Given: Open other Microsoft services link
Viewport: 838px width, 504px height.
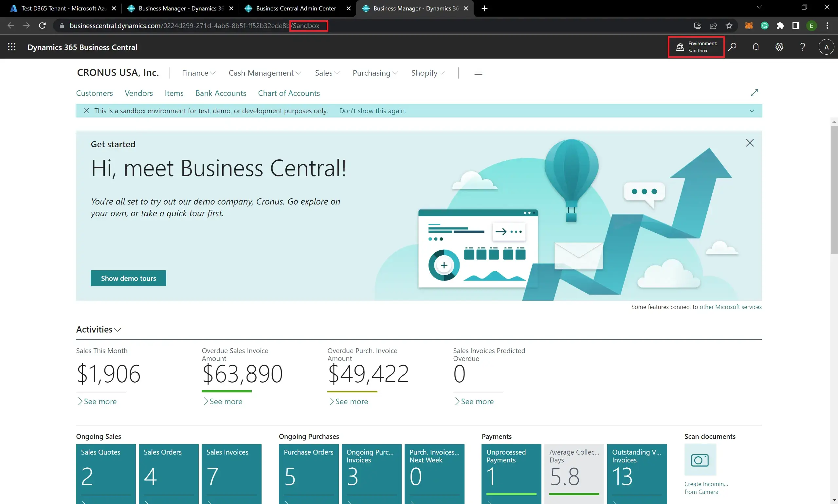Looking at the screenshot, I should (730, 307).
